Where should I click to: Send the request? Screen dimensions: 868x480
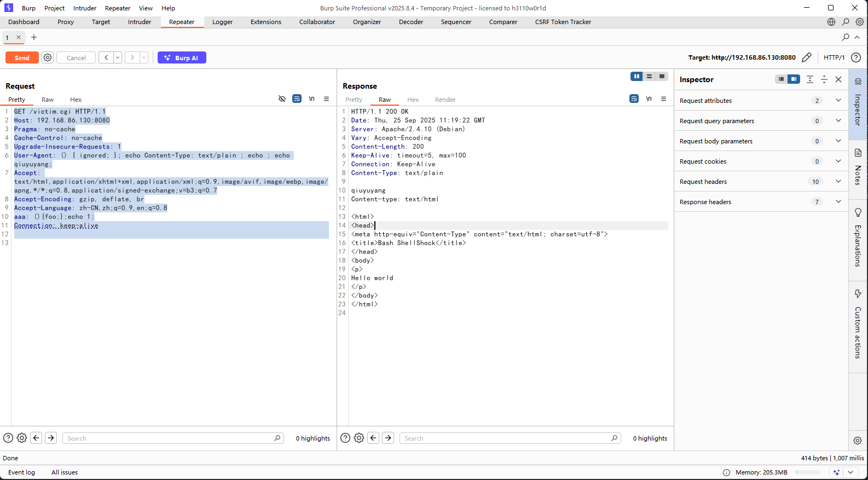click(x=22, y=57)
